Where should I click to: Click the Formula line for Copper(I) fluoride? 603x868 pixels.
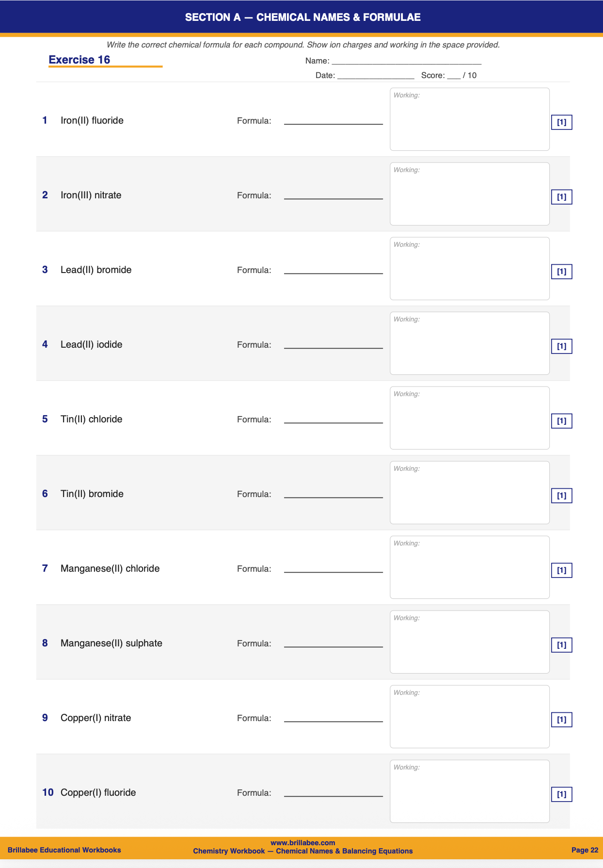tap(333, 793)
